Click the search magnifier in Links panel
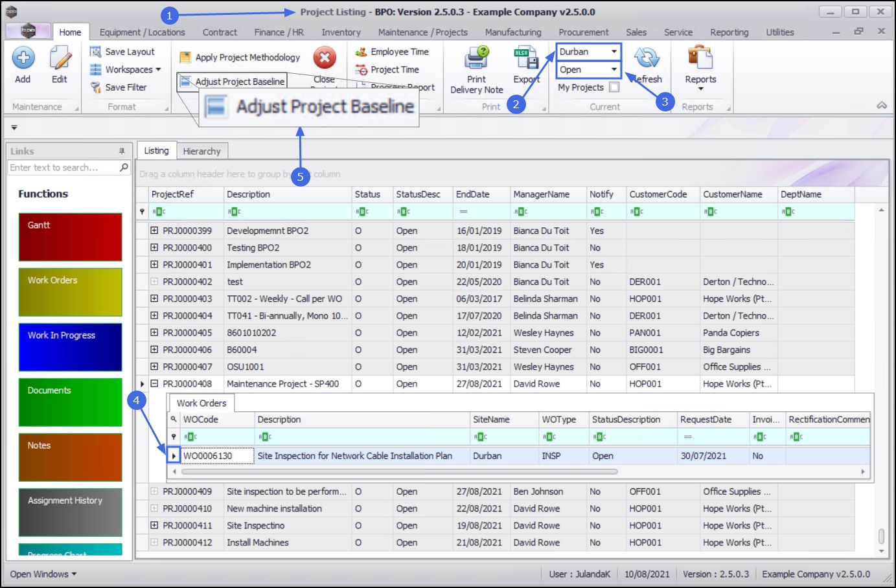The width and height of the screenshot is (896, 588). 124,167
